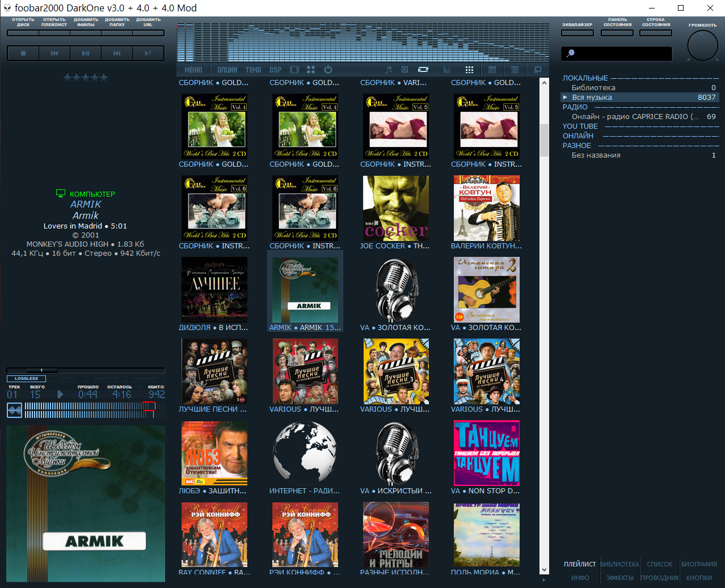Collapse the РАДИО group header

click(x=640, y=107)
